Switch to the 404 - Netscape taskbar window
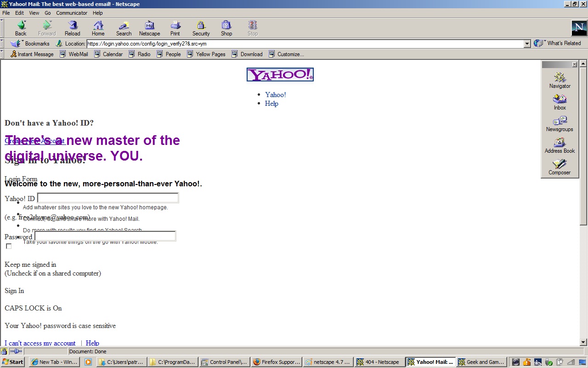 click(x=380, y=362)
